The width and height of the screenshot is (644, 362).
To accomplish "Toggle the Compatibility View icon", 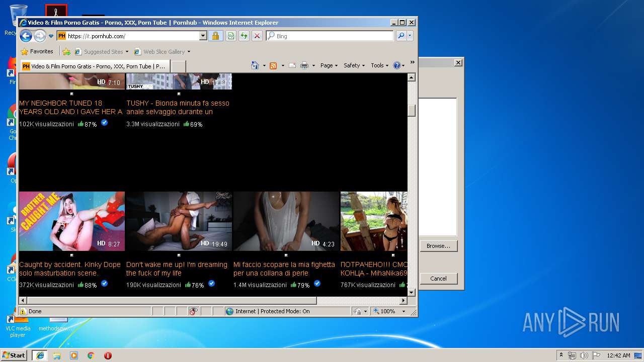I will (230, 36).
